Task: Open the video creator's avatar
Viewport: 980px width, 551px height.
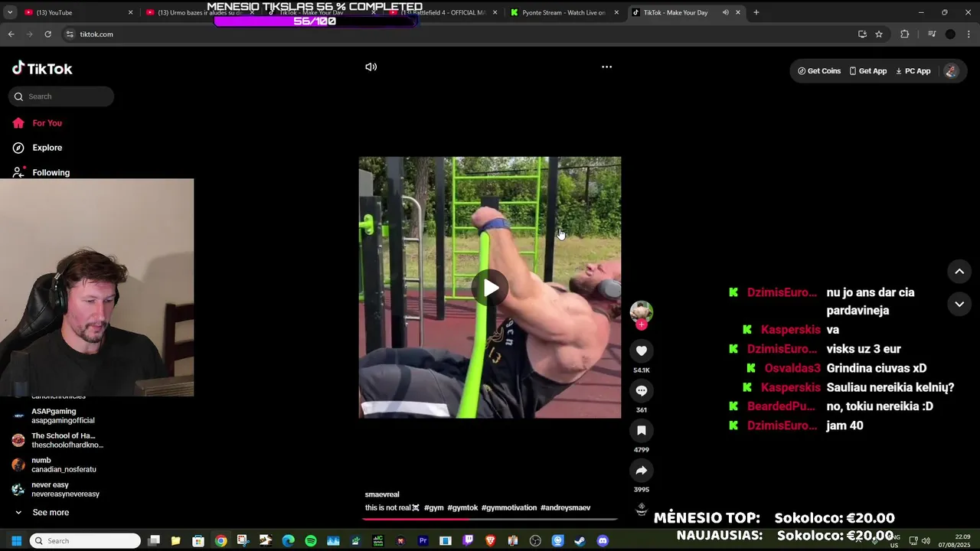Action: (641, 311)
